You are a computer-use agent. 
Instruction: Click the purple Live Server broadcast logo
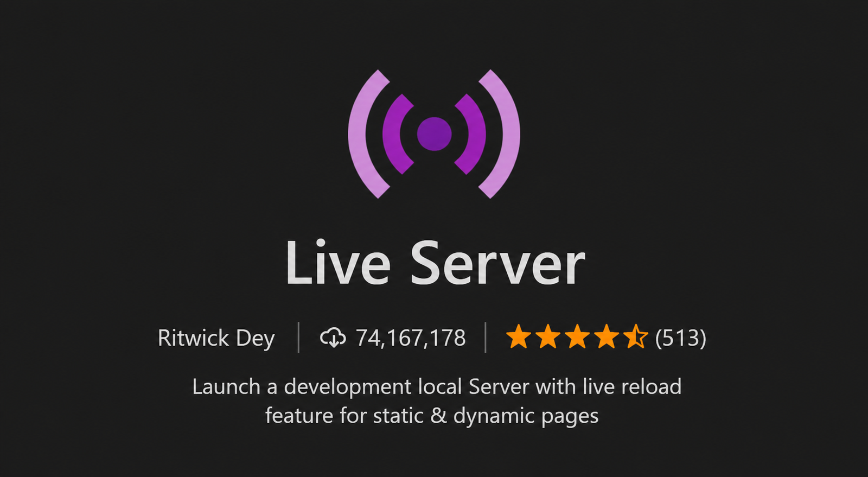tap(434, 133)
